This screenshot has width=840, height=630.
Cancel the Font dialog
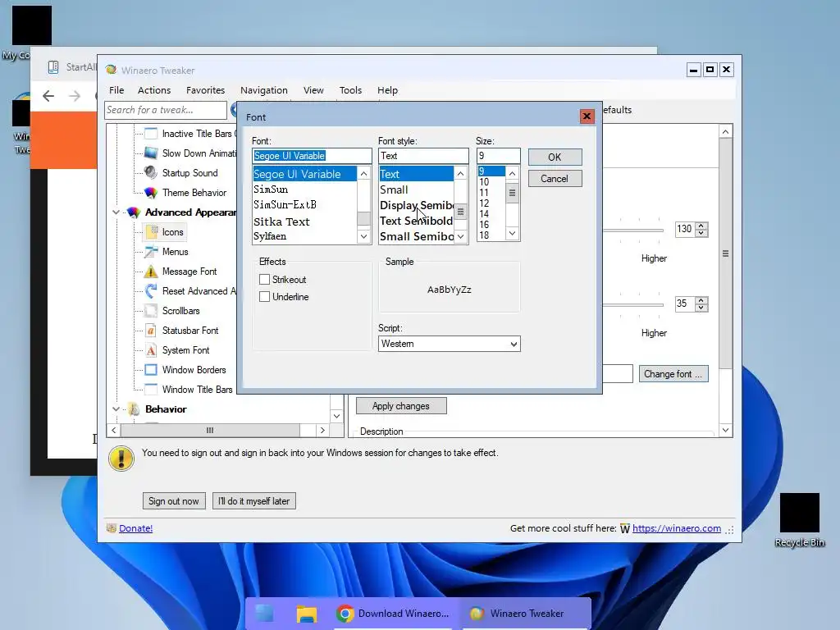click(555, 178)
